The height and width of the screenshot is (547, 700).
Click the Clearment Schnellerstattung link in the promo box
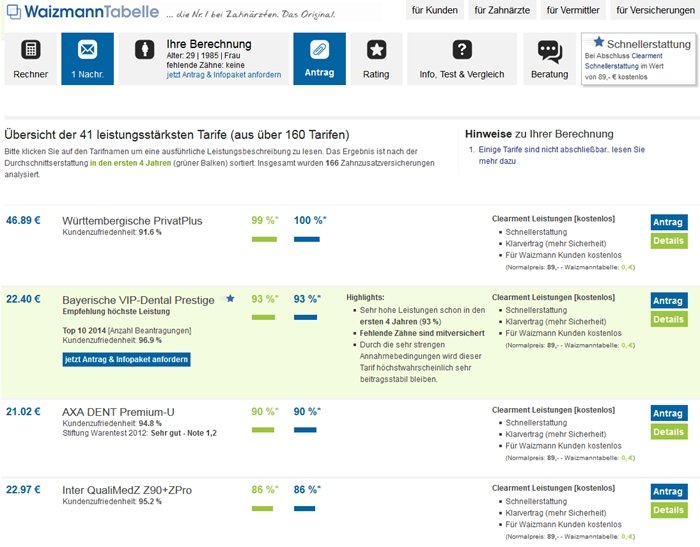[x=624, y=61]
